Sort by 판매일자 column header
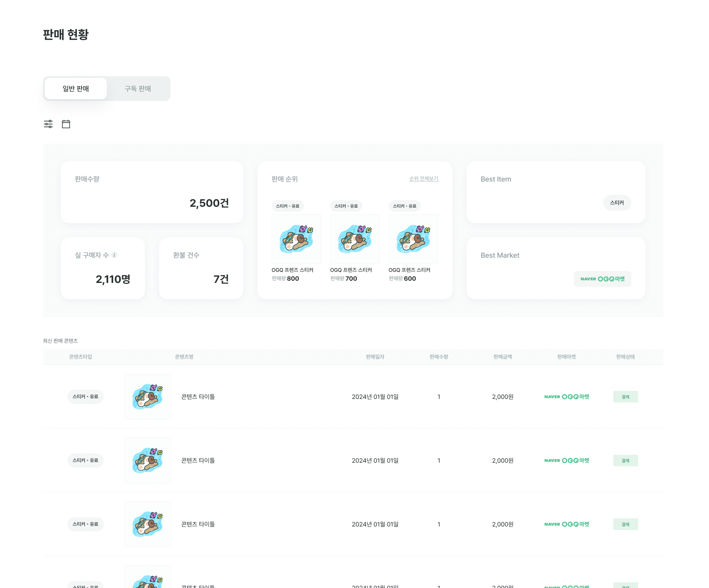 click(375, 357)
